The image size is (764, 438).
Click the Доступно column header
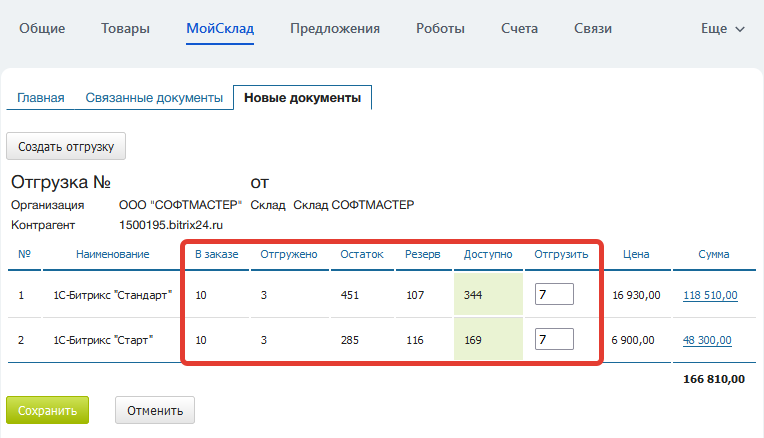pos(488,255)
